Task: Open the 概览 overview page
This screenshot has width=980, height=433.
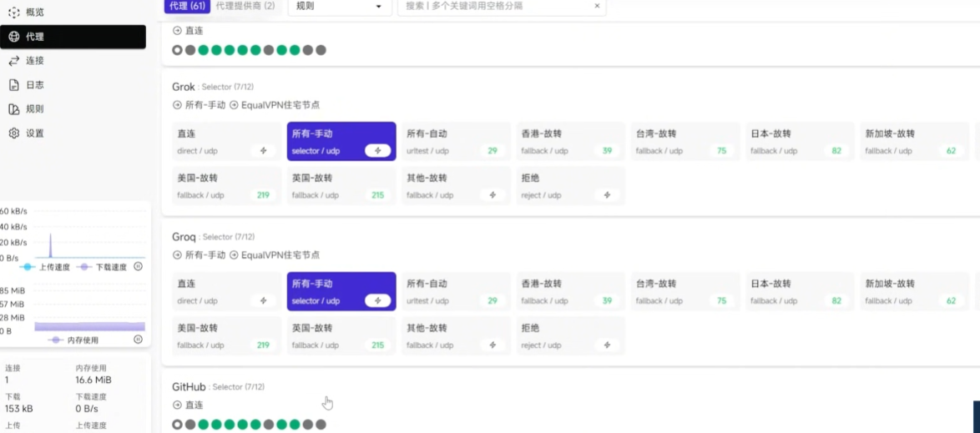Action: pyautogui.click(x=73, y=13)
